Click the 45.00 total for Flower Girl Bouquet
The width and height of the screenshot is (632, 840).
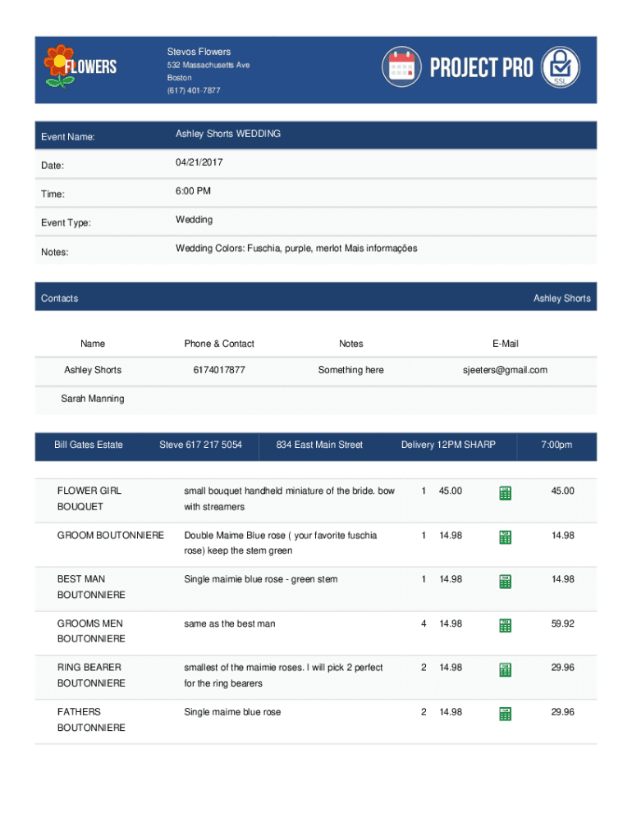tap(562, 491)
